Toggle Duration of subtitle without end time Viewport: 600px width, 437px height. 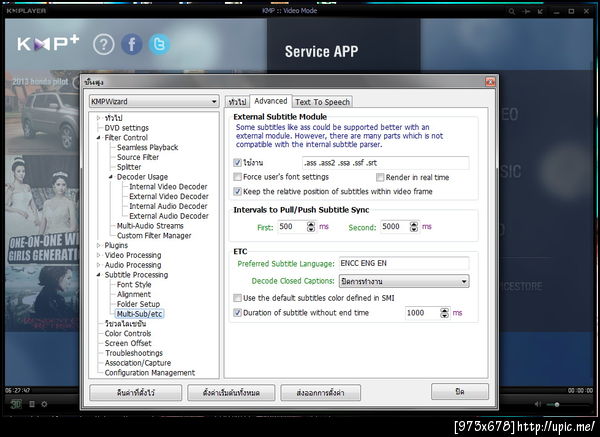(x=237, y=313)
